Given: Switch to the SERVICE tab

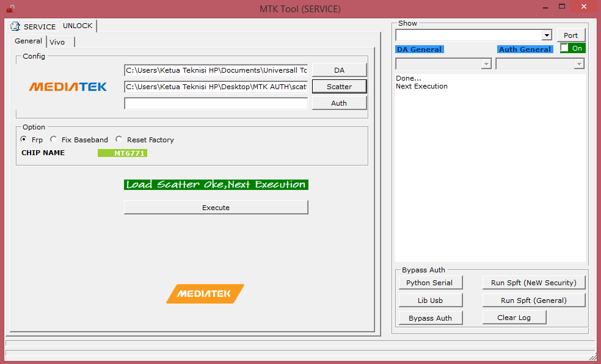Looking at the screenshot, I should click(x=34, y=26).
